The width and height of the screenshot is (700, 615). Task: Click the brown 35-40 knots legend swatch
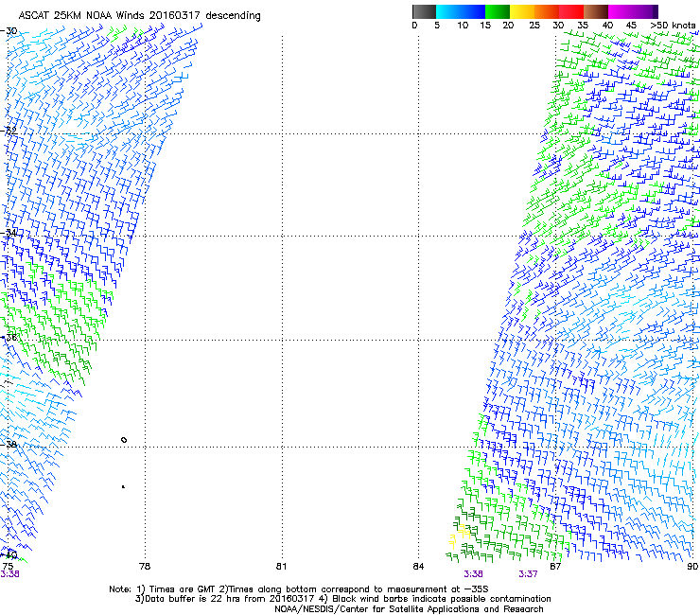(596, 11)
